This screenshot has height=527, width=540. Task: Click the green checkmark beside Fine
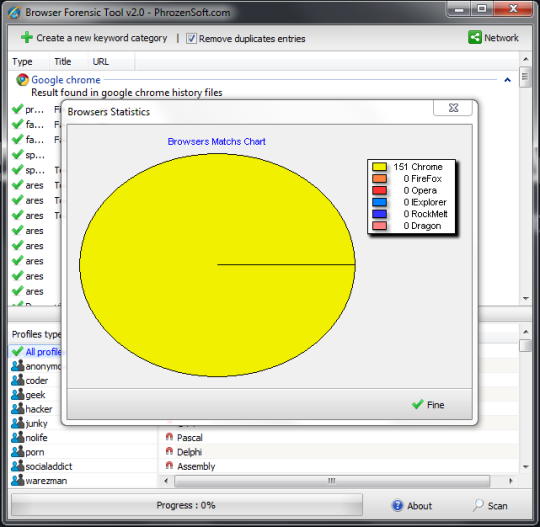coord(417,404)
